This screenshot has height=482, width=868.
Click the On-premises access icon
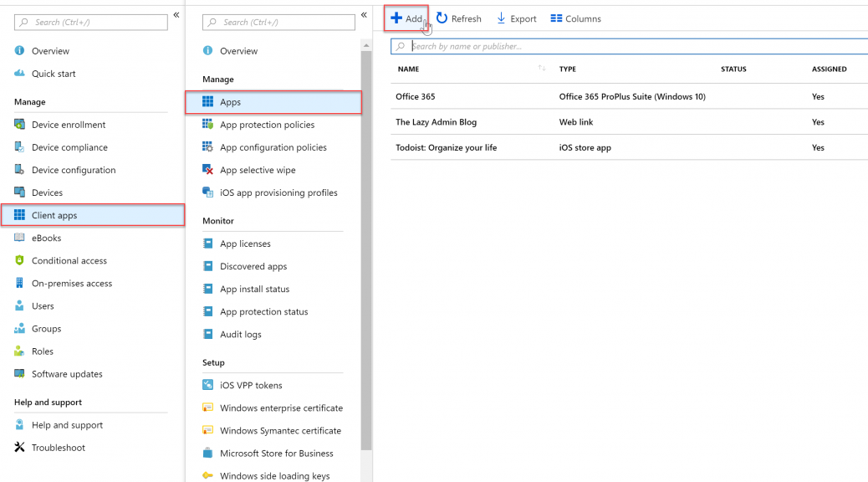(19, 284)
